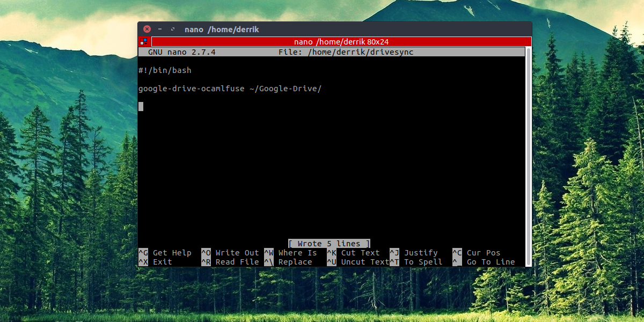The width and height of the screenshot is (644, 322).
Task: Click the ^R Read File shortcut
Action: [230, 262]
